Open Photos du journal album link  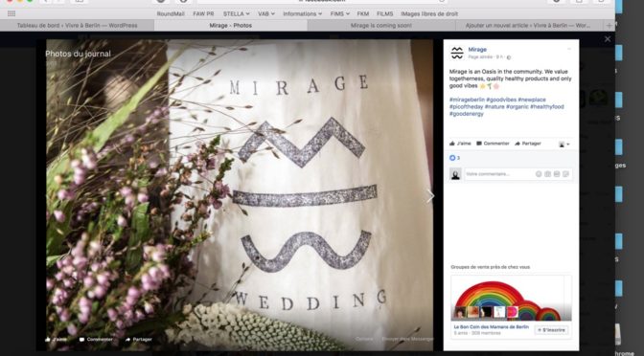(78, 54)
